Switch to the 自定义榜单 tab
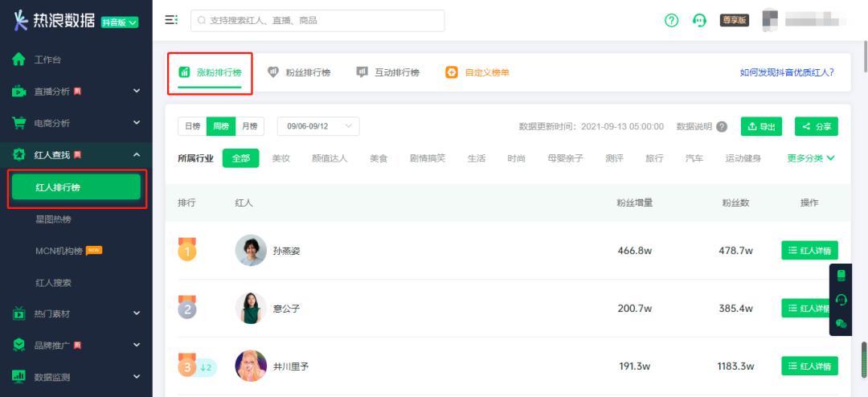868x397 pixels. 477,72
